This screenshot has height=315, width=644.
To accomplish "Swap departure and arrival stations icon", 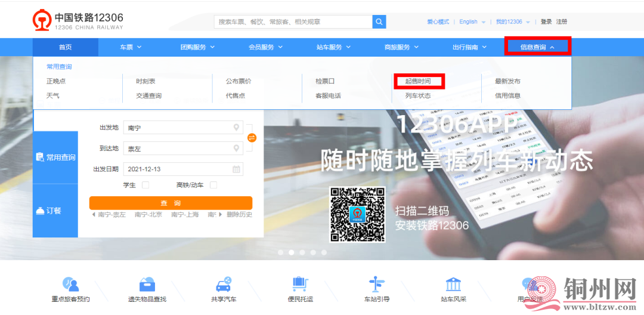I will (252, 138).
